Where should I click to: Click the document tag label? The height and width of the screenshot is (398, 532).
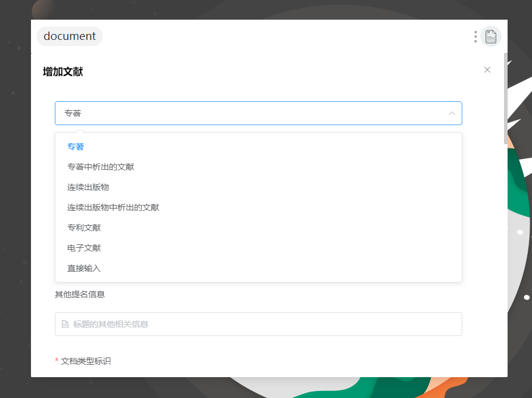pyautogui.click(x=70, y=36)
